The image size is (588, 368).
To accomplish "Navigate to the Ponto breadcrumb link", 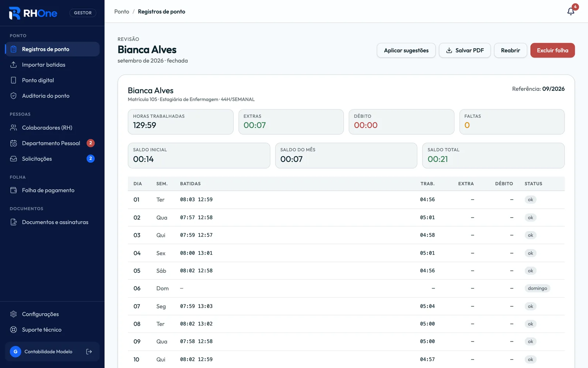I will 122,11.
